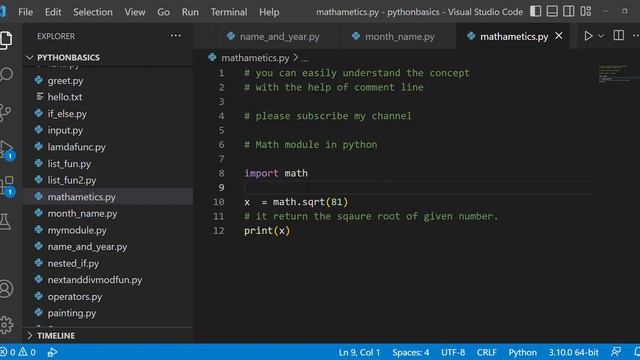Open greet.py in the explorer
This screenshot has height=360, width=640.
point(65,81)
